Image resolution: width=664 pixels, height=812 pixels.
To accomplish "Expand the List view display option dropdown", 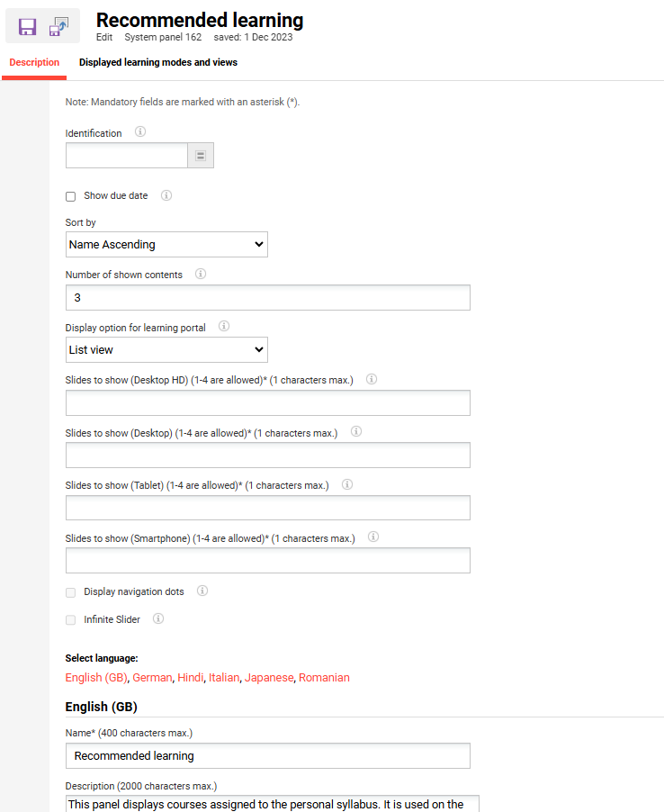I will 166,350.
